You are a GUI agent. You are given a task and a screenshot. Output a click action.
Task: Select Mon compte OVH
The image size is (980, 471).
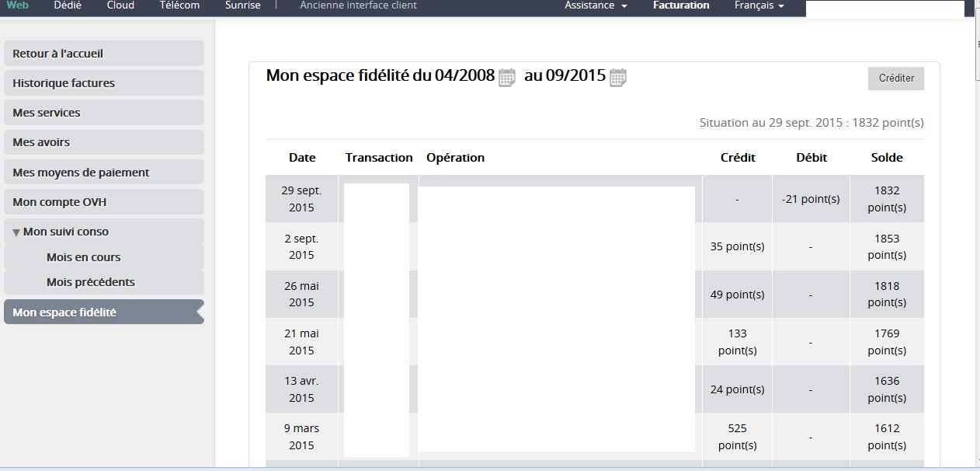[x=103, y=202]
